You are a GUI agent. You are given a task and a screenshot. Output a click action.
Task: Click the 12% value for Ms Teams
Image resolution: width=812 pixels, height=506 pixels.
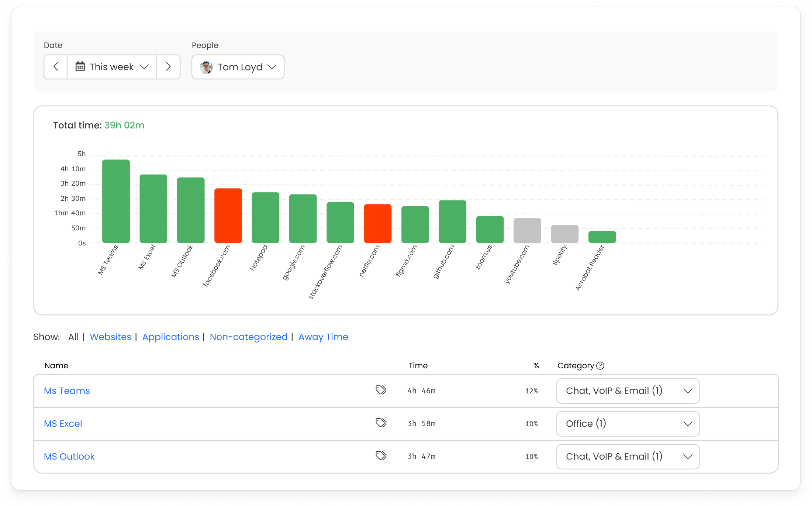pos(532,391)
